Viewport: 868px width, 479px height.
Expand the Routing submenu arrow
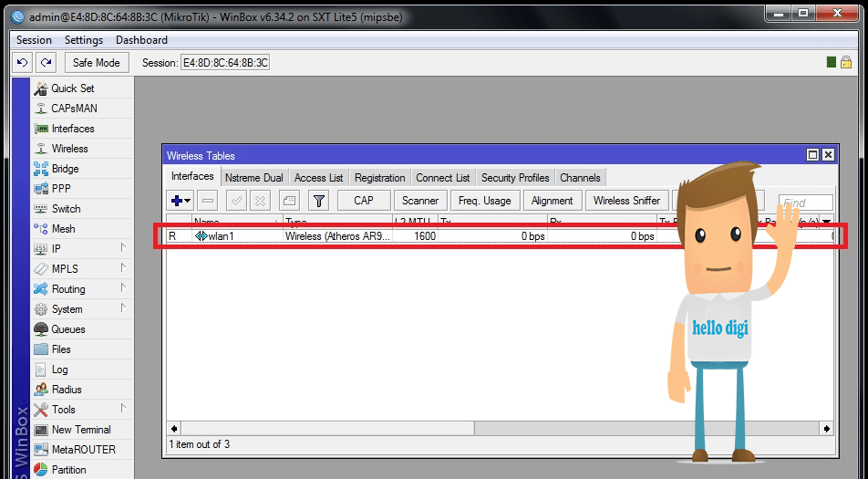(x=123, y=288)
